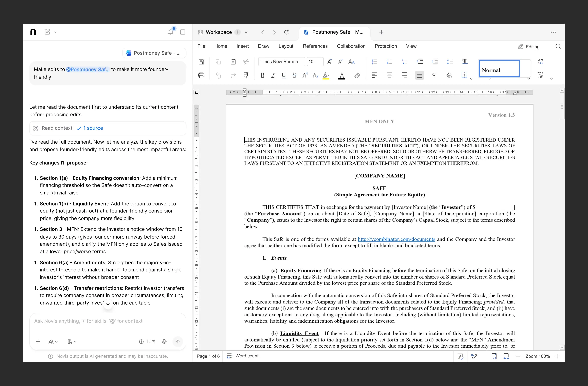Viewport: 588px width, 386px height.
Task: Click the Increase indent icon
Action: tap(434, 62)
